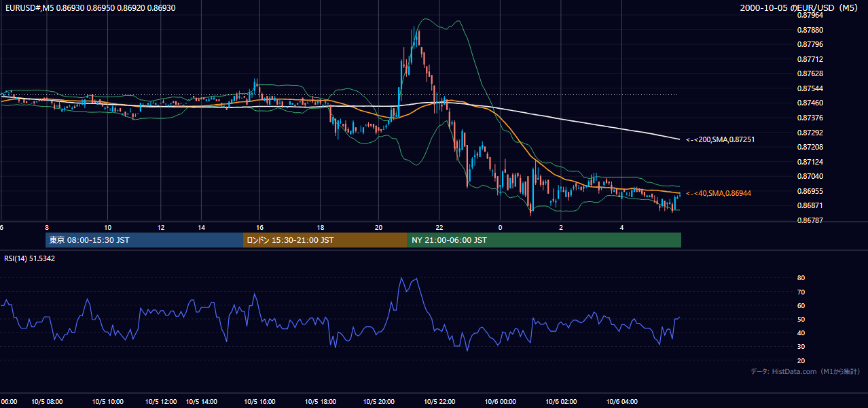Click price axis label 0.86787
868x408 pixels.
pos(810,220)
